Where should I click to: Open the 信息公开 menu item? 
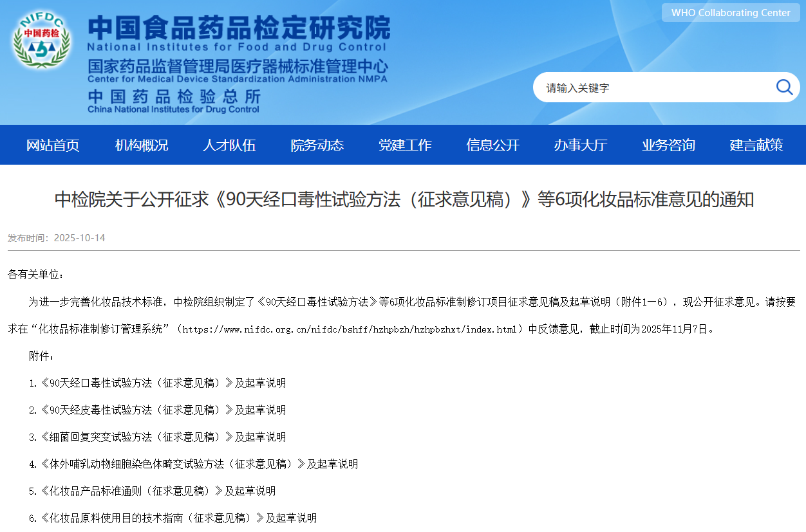coord(492,145)
